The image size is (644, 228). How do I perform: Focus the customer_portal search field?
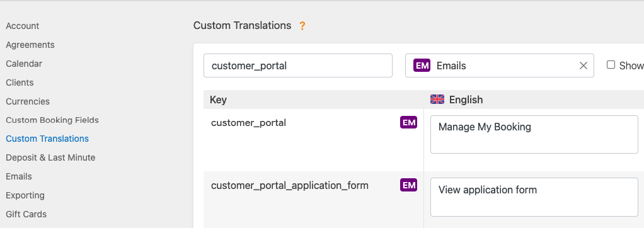(x=298, y=66)
